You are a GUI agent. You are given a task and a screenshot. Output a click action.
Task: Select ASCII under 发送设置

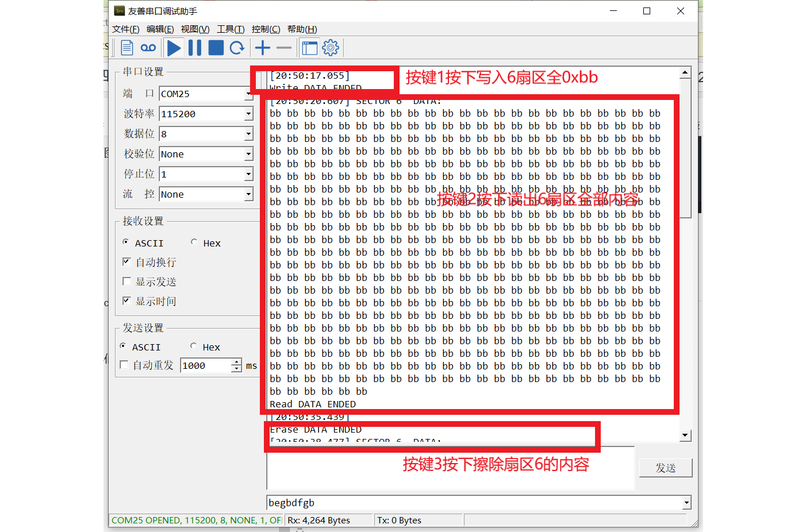123,346
